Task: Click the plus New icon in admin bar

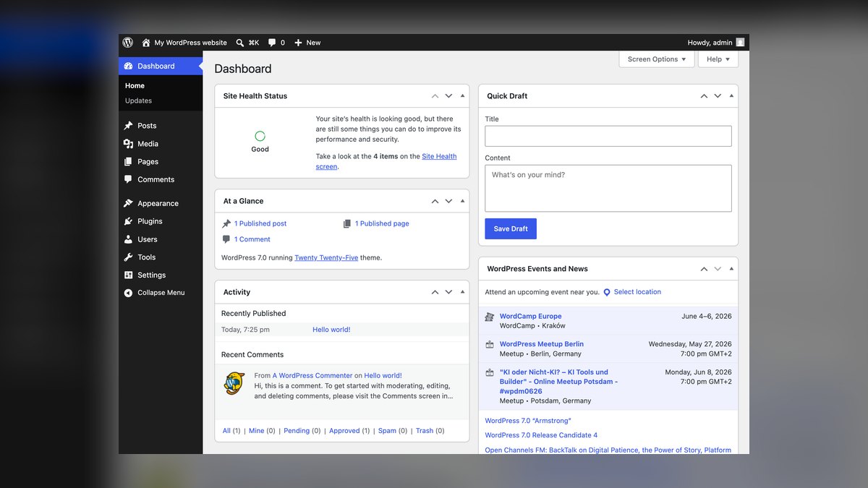Action: pos(298,43)
